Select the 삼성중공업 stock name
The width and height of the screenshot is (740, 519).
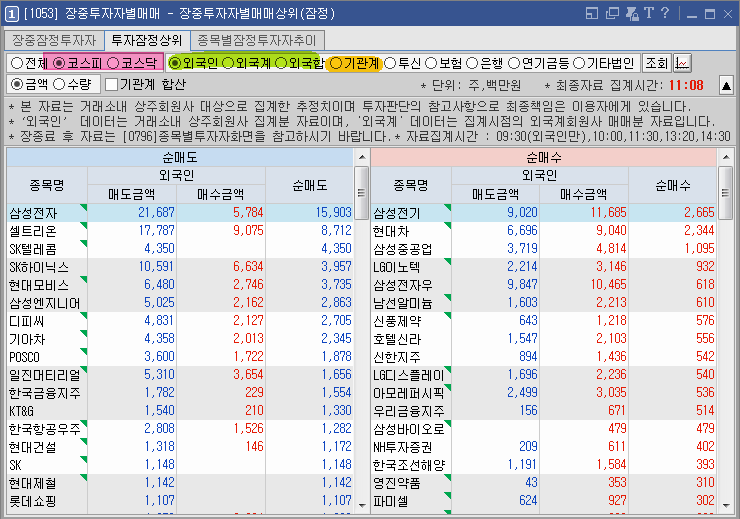[403, 249]
